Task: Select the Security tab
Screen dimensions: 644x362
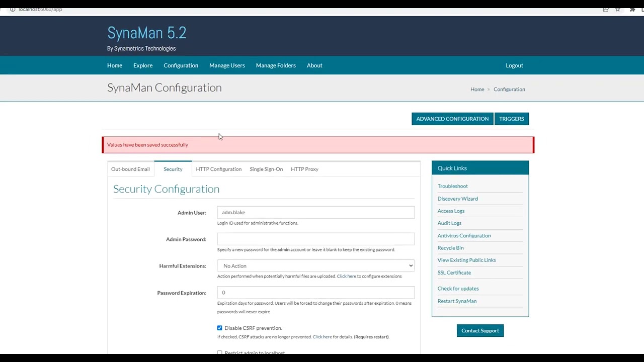Action: (x=173, y=169)
